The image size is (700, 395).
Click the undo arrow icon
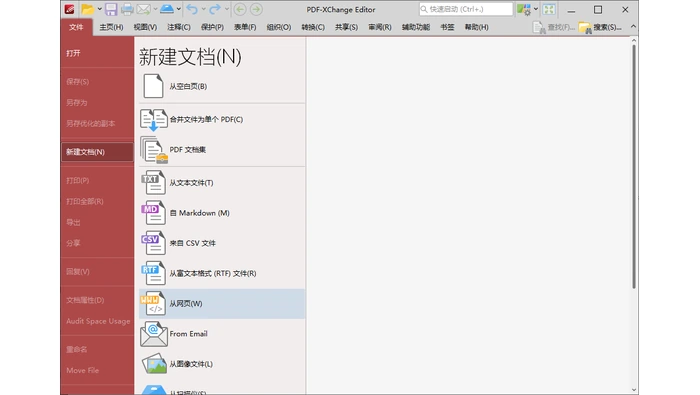[192, 9]
